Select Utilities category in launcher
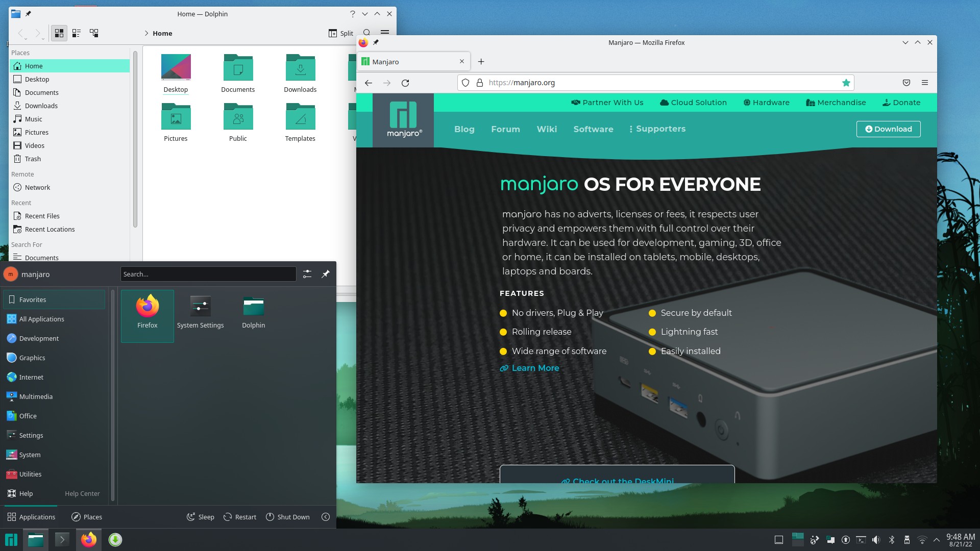The width and height of the screenshot is (980, 551). (54, 474)
